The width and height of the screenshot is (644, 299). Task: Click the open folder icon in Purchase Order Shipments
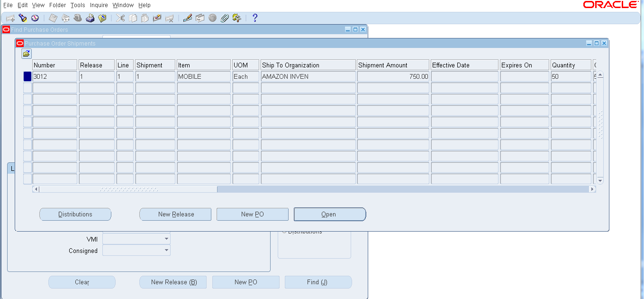(27, 54)
